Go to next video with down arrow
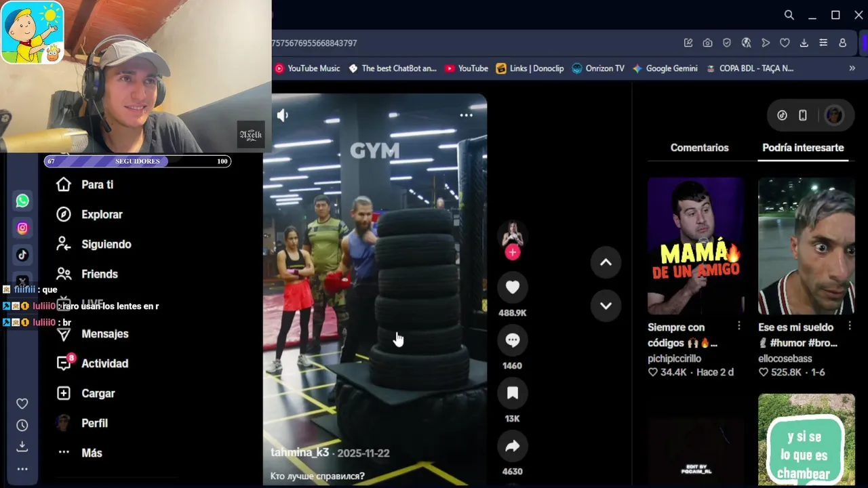The width and height of the screenshot is (868, 488). 606,306
